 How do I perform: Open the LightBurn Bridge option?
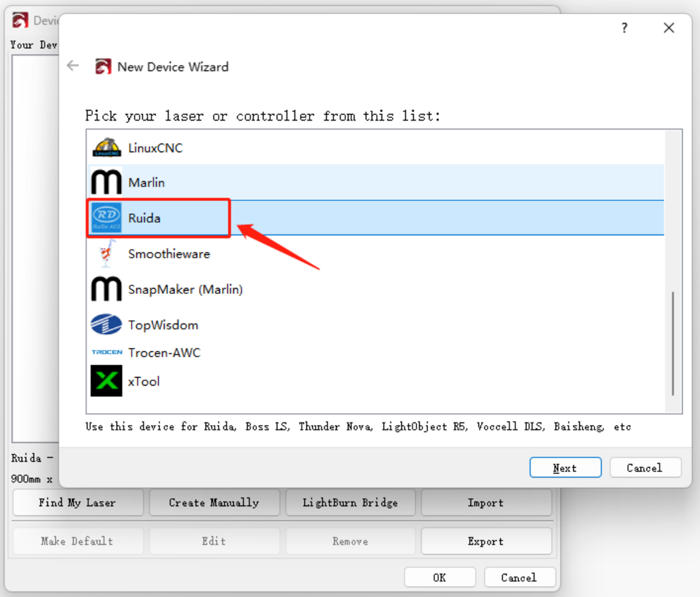(x=350, y=502)
